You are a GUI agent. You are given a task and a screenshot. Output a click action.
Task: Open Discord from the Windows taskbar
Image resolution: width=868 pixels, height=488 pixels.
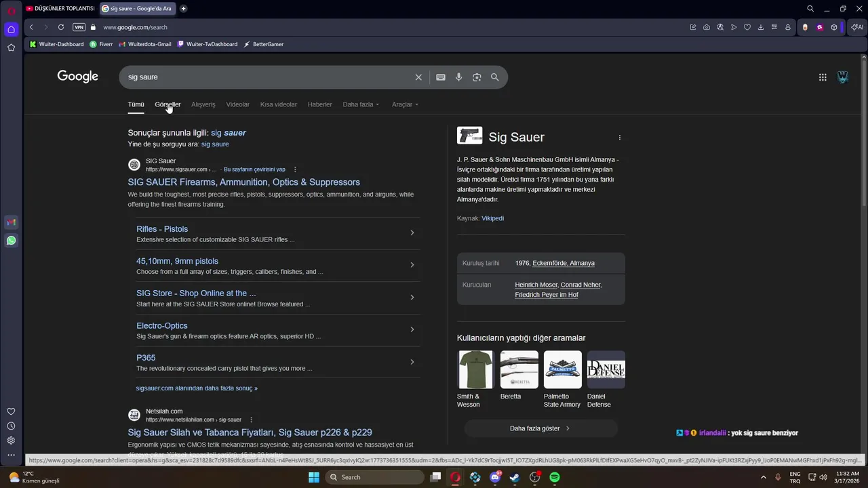click(495, 477)
